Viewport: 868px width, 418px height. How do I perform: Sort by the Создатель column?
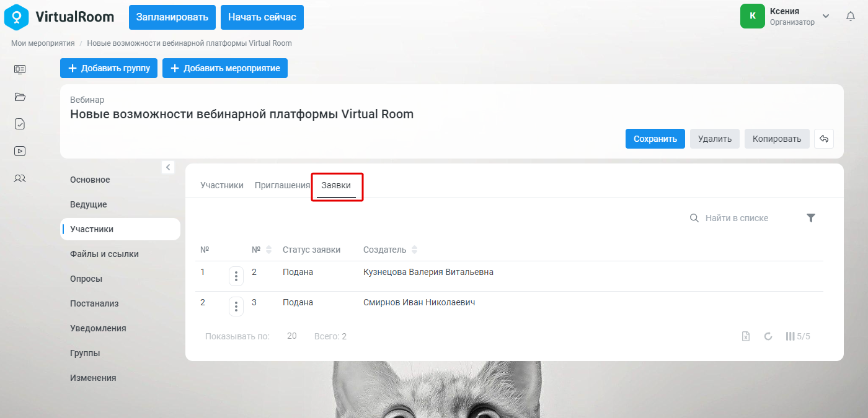391,250
